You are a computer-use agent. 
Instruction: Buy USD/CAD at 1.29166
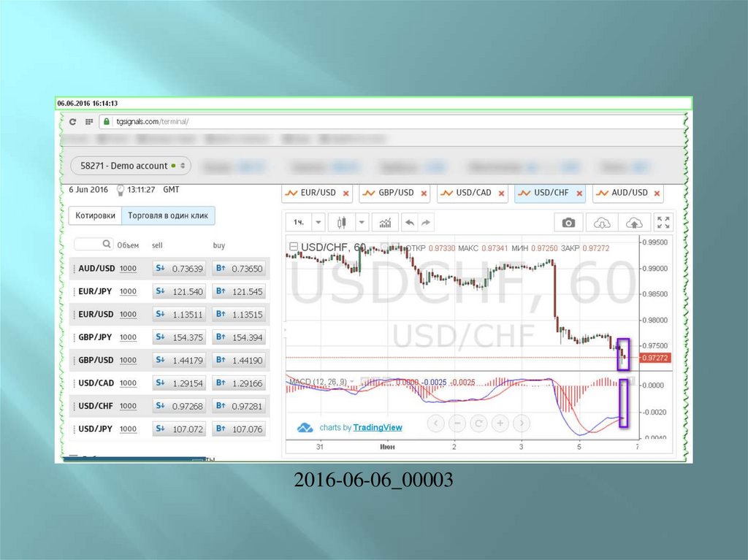tap(239, 383)
